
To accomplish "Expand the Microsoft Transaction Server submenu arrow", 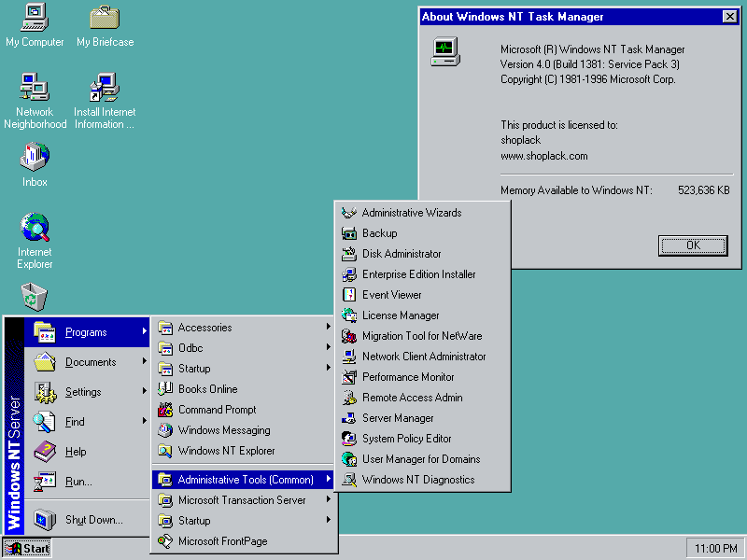I will click(x=329, y=499).
